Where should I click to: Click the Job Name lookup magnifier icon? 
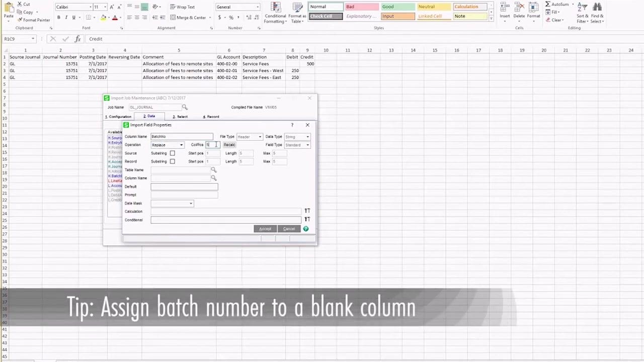(x=185, y=107)
